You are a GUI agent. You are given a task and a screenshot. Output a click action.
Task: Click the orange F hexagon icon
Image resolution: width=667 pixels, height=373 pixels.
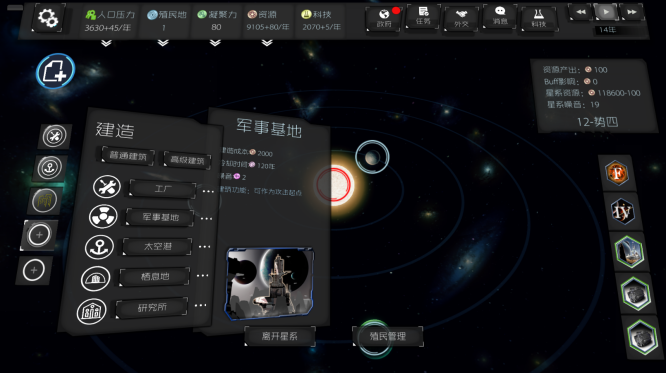tap(617, 174)
